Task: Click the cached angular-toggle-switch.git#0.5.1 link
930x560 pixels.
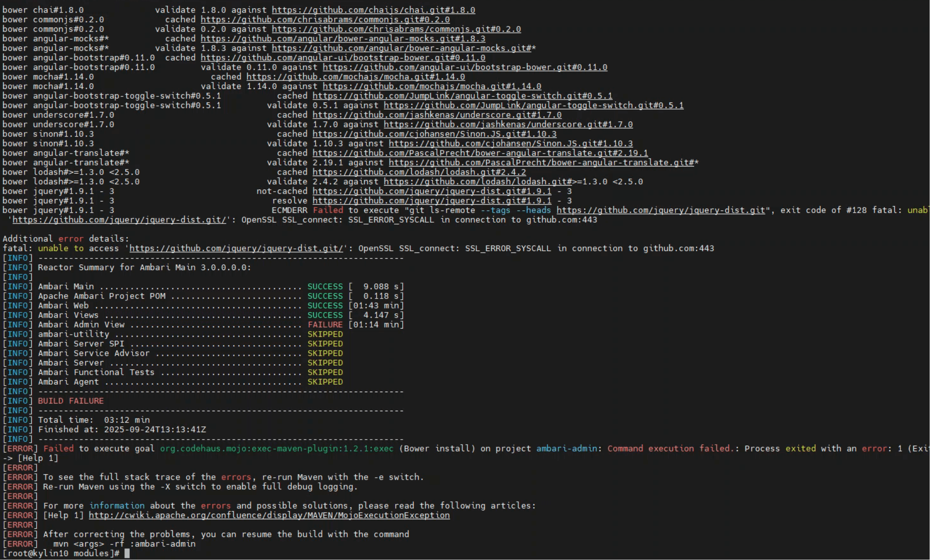Action: pyautogui.click(x=462, y=96)
